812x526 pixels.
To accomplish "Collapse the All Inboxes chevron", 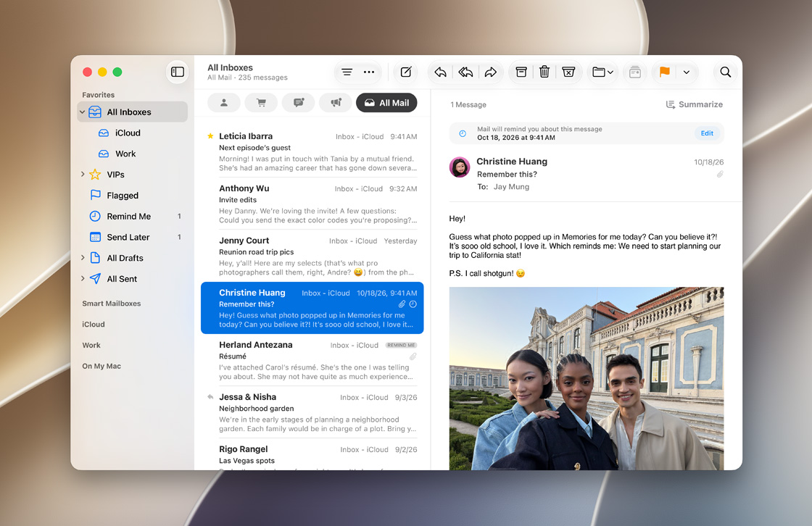I will [x=83, y=112].
